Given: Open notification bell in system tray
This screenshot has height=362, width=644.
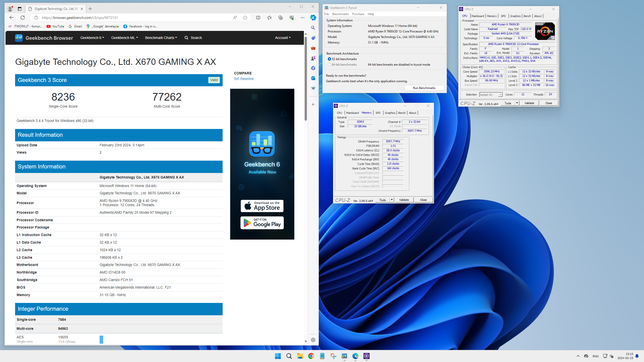Looking at the screenshot, I should pos(637,356).
